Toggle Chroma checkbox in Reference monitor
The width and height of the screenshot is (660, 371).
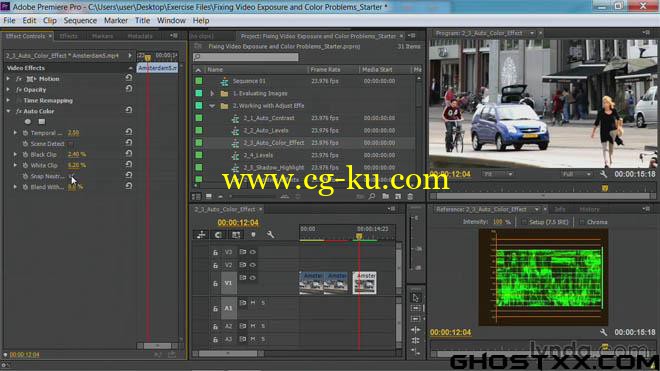point(581,222)
